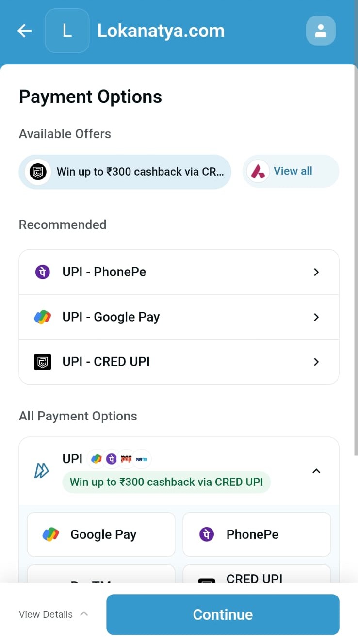
Task: Select UPI - Google Pay recommended option
Action: pyautogui.click(x=179, y=317)
